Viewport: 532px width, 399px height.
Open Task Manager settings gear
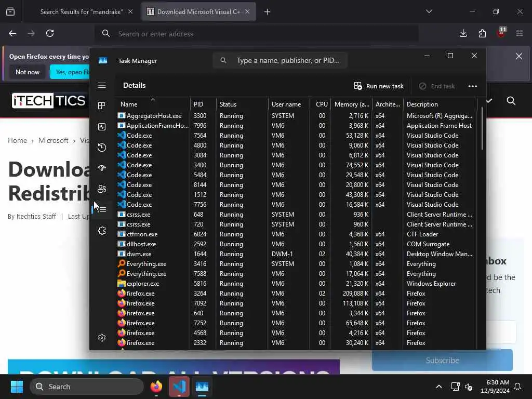click(x=102, y=338)
